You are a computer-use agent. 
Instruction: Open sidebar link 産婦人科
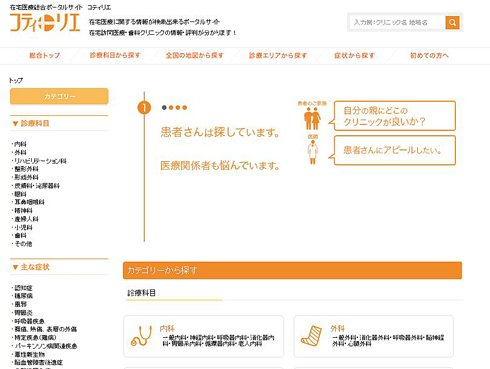26,219
